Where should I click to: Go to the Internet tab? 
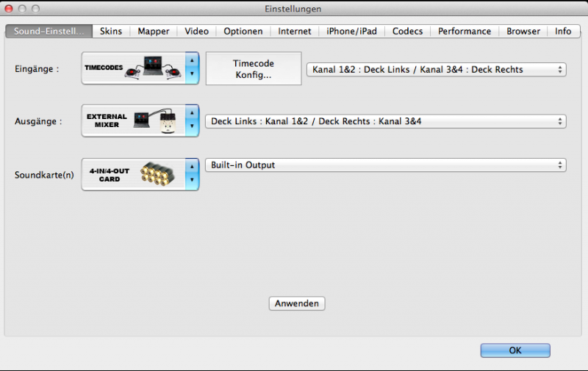tap(295, 31)
